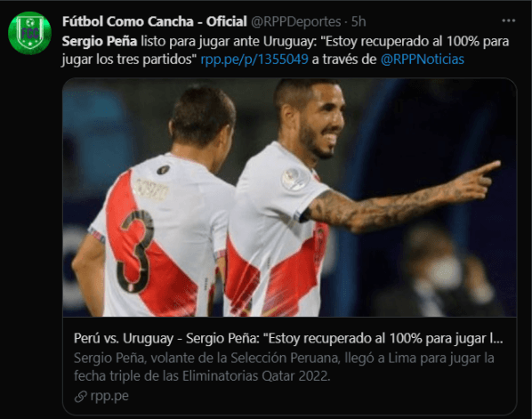Click the Perú vs. Uruguay card headline

(x=288, y=338)
